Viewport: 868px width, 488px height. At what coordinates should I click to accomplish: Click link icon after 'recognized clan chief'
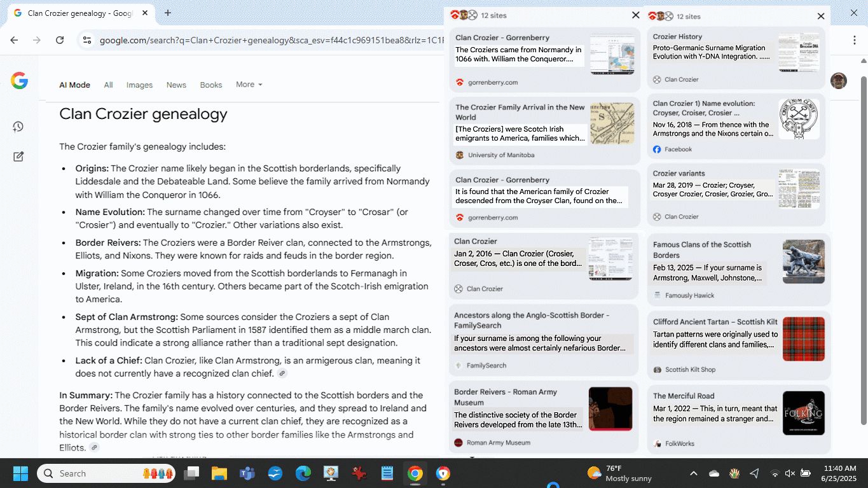click(282, 373)
